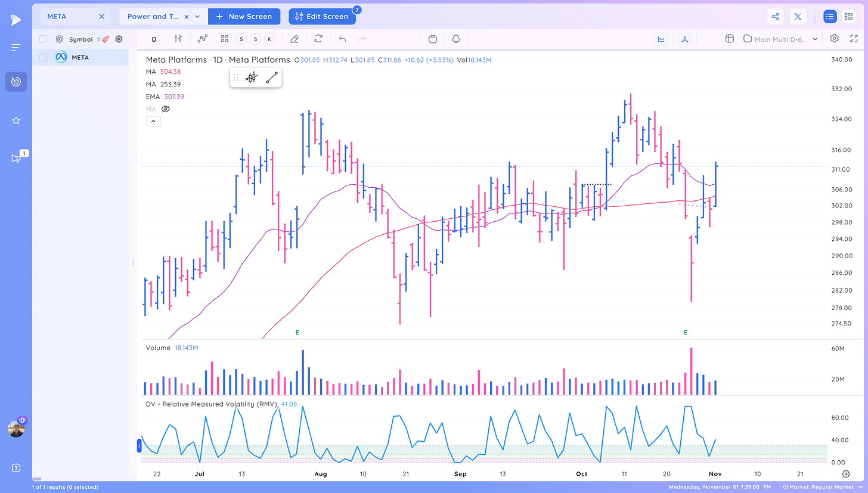
Task: Collapse the indicator legend with chevron
Action: point(153,122)
